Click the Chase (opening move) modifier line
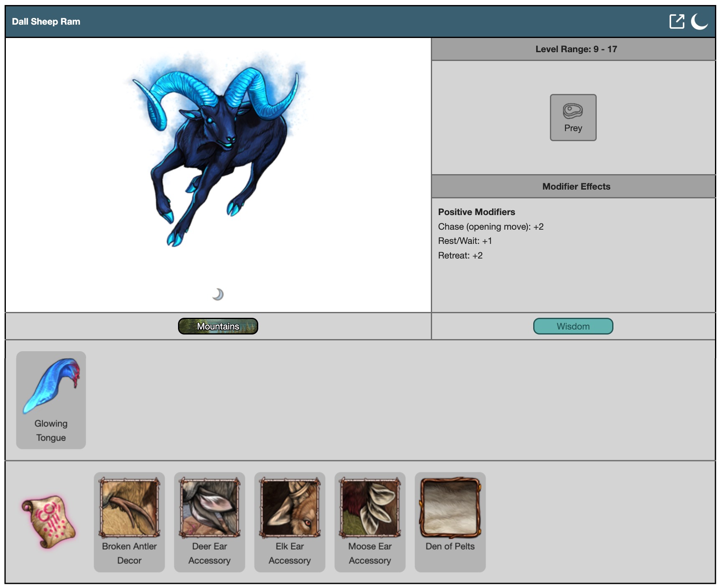This screenshot has width=720, height=588. coord(491,227)
